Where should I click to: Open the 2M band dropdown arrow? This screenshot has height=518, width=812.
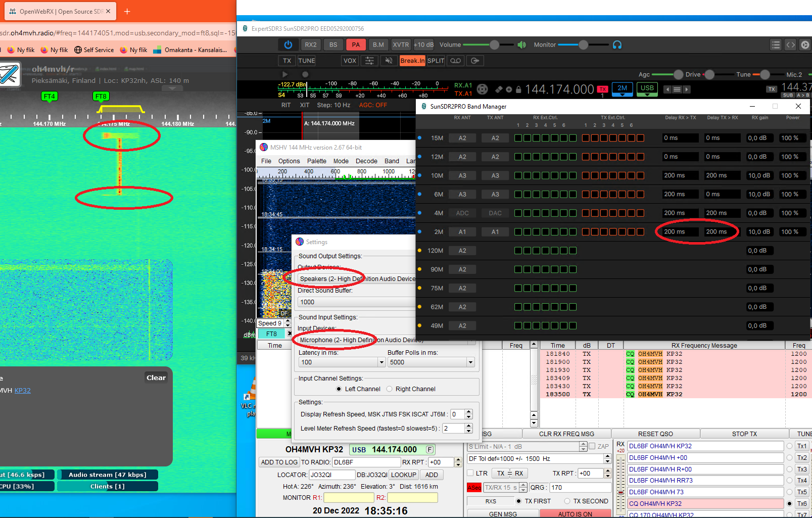(x=622, y=95)
